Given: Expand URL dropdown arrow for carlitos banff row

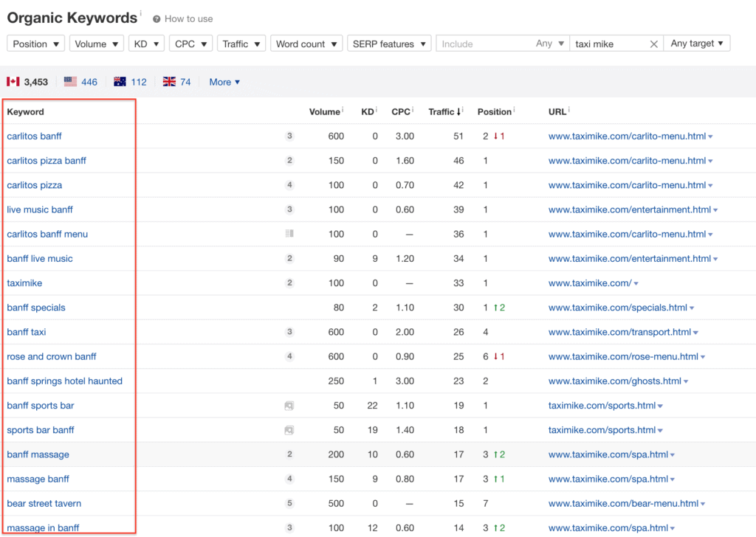Looking at the screenshot, I should click(710, 136).
